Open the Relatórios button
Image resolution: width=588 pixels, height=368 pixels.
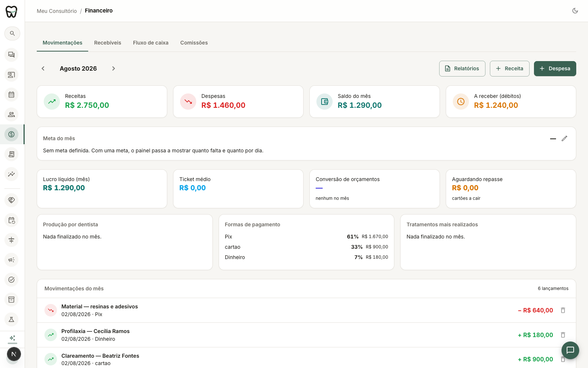[462, 68]
